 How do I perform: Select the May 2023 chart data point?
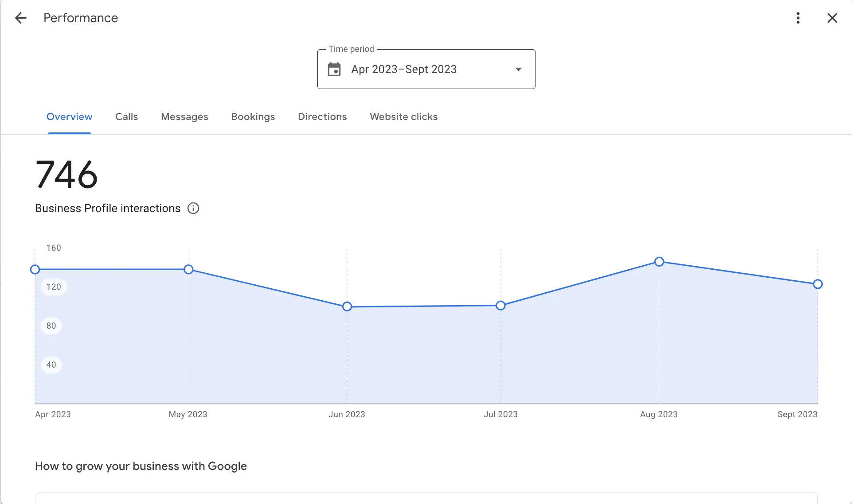tap(188, 269)
